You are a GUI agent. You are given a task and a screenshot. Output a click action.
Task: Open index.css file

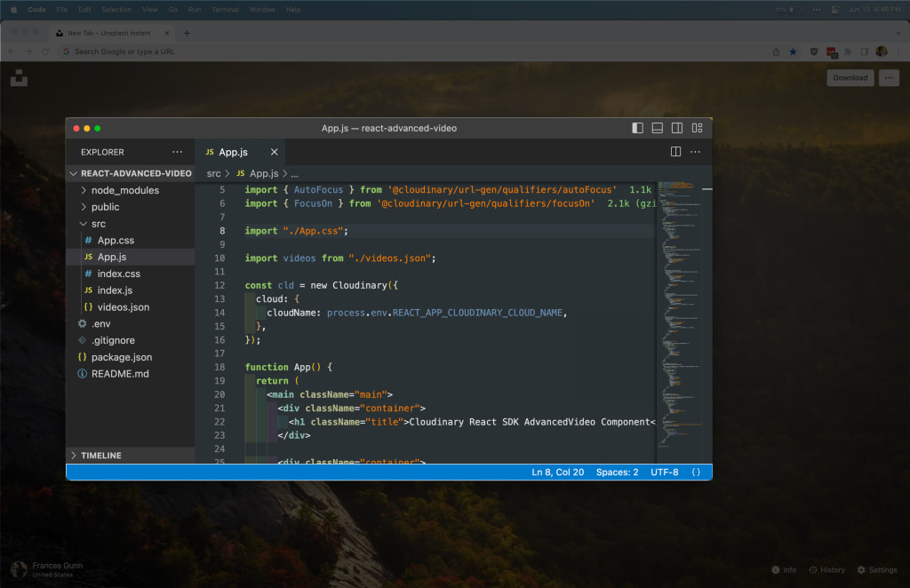click(x=131, y=274)
